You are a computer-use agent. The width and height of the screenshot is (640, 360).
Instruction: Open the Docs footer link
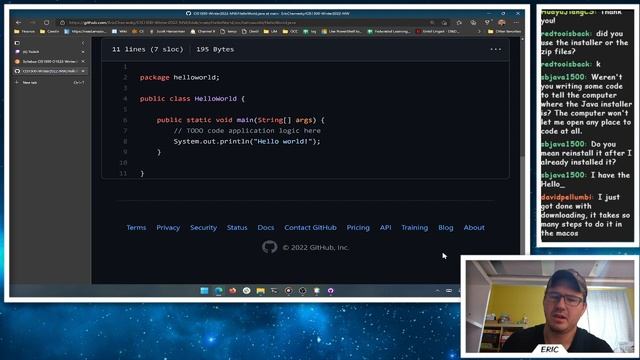point(266,228)
